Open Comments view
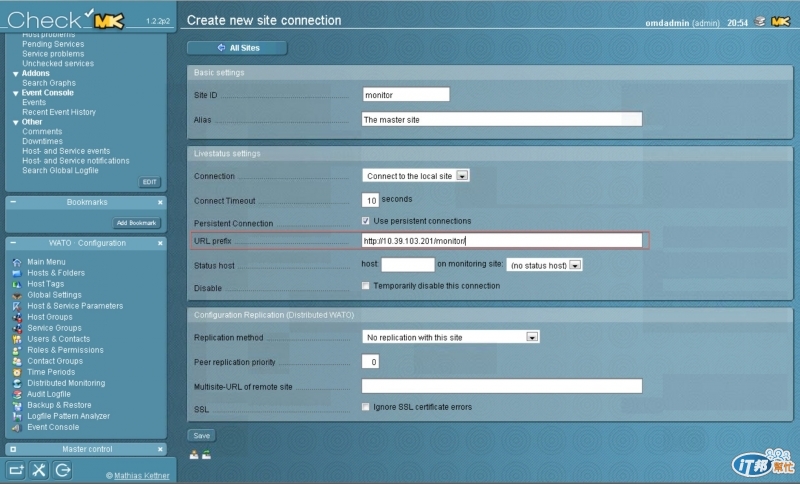Image resolution: width=800 pixels, height=484 pixels. [42, 132]
